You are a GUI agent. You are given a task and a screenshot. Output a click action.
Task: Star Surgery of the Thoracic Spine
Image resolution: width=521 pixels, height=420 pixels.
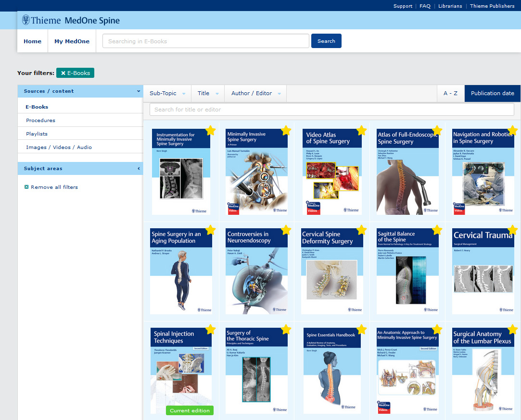pyautogui.click(x=286, y=329)
